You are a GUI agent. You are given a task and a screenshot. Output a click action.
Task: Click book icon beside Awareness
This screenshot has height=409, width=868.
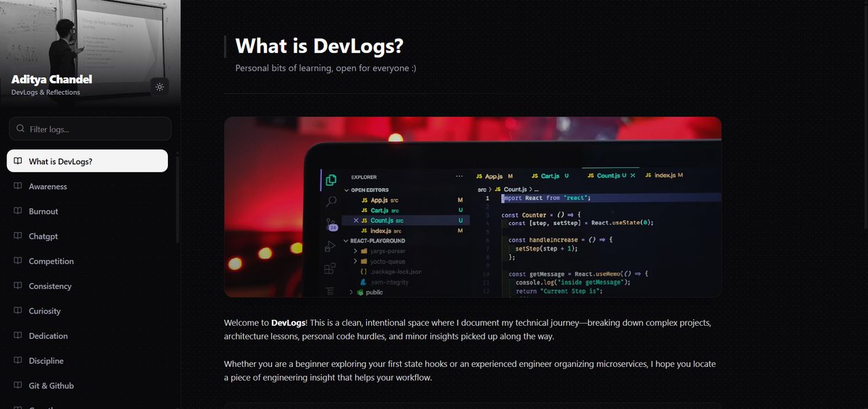click(18, 186)
